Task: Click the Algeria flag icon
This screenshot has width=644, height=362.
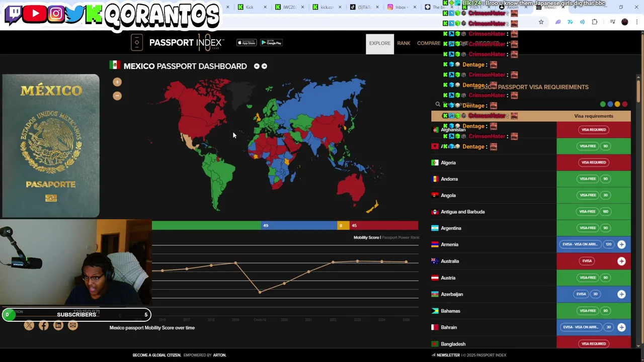Action: point(435,162)
